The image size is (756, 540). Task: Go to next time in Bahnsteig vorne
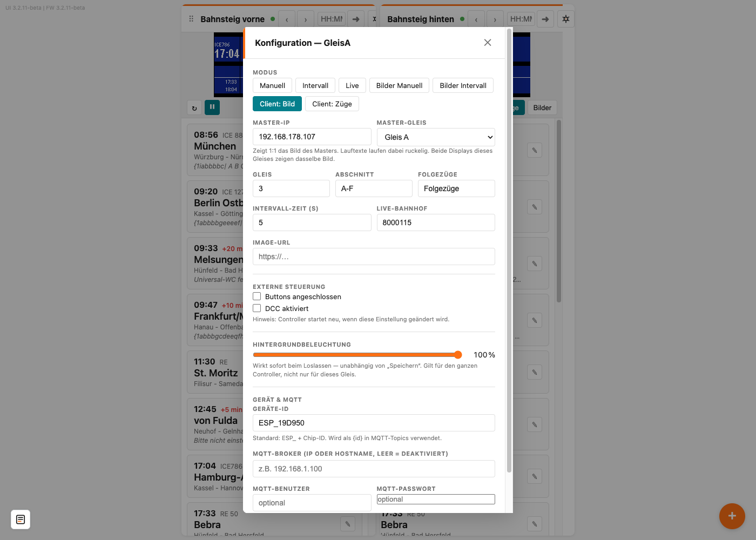(x=306, y=19)
